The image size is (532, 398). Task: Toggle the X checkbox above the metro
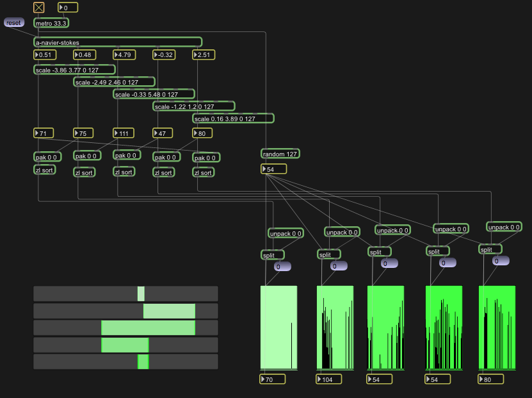[x=39, y=7]
